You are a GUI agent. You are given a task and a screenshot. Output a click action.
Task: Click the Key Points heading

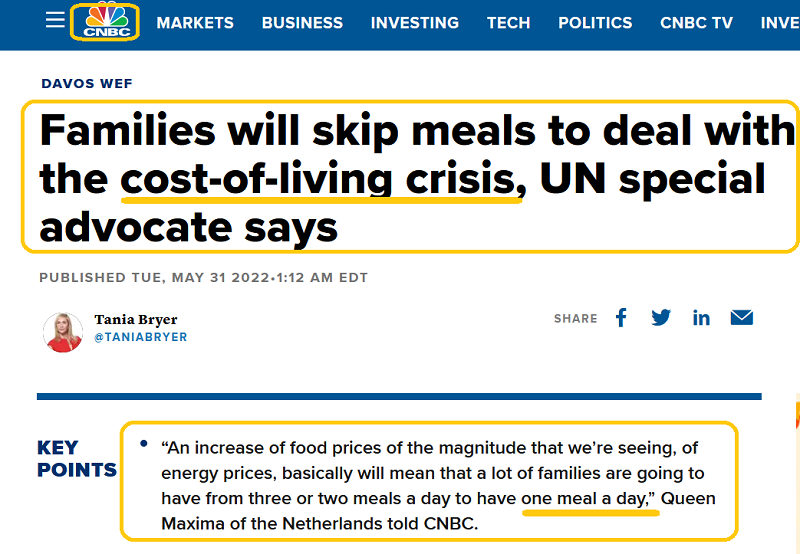tap(76, 458)
